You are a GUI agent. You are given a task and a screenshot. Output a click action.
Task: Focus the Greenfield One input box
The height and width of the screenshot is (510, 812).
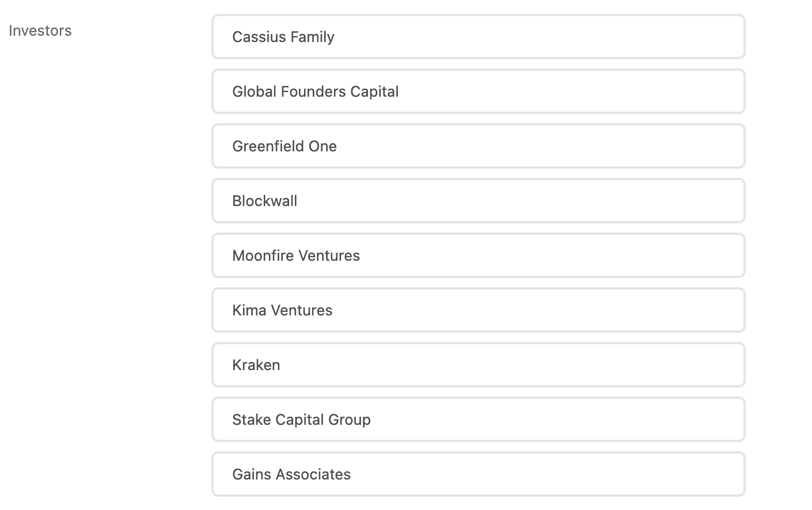point(478,146)
